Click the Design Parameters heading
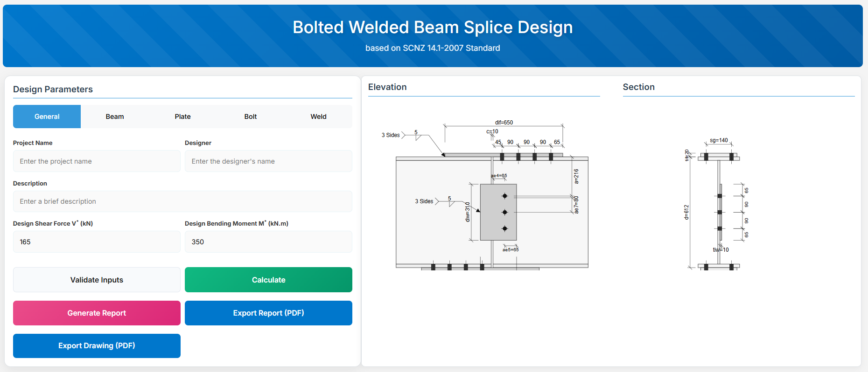The width and height of the screenshot is (868, 372). 53,90
